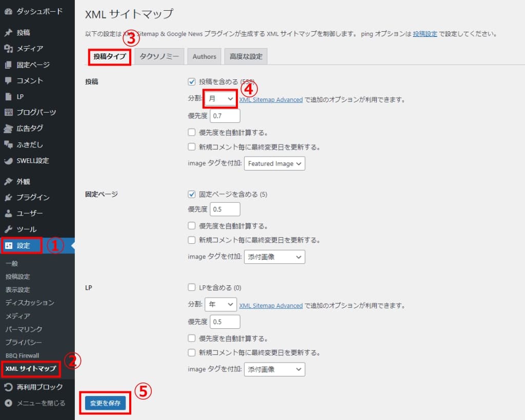Image resolution: width=525 pixels, height=420 pixels.
Task: Uncheck 投稿を含める checkbox
Action: [192, 81]
